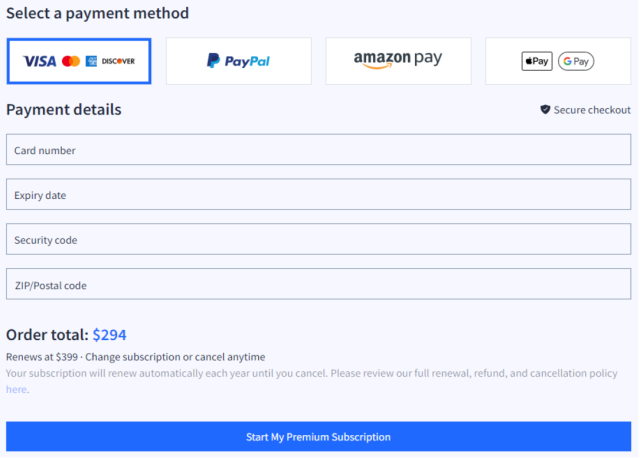This screenshot has width=640, height=458.
Task: Click the Mastercard logo icon
Action: pos(70,61)
